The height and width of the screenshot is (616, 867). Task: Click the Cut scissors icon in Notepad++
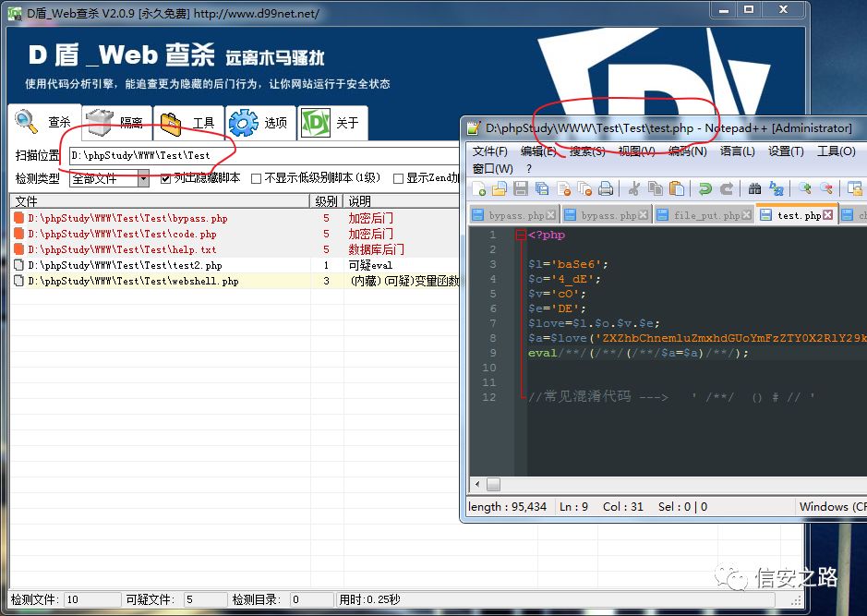coord(633,189)
